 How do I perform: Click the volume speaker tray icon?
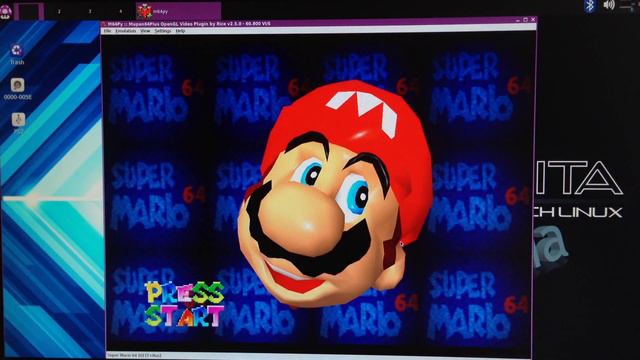click(x=609, y=5)
